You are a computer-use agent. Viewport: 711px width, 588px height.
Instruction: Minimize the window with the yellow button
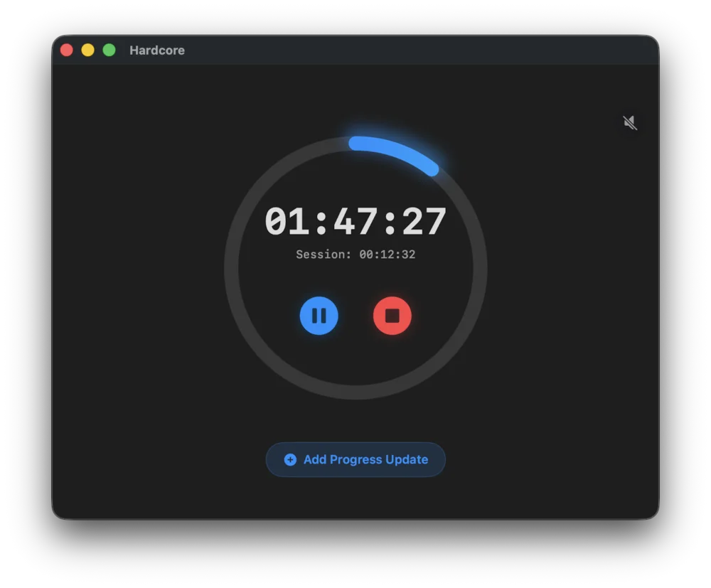(x=88, y=50)
